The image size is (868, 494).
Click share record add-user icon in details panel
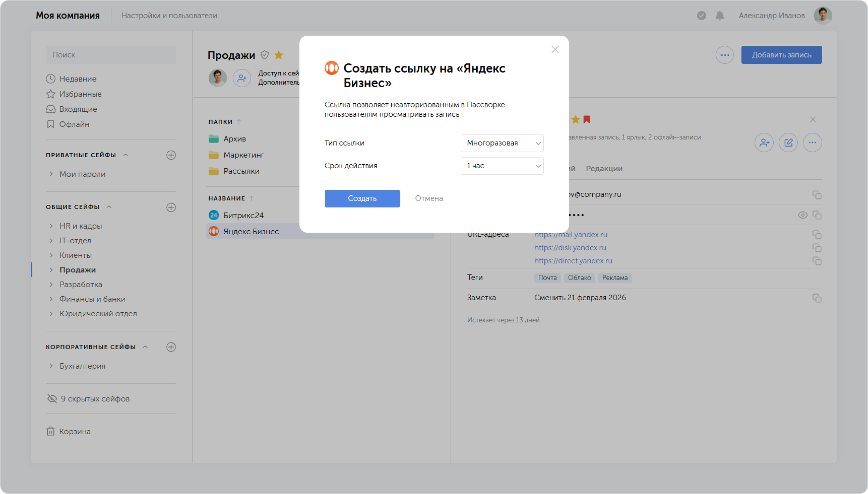(x=764, y=142)
